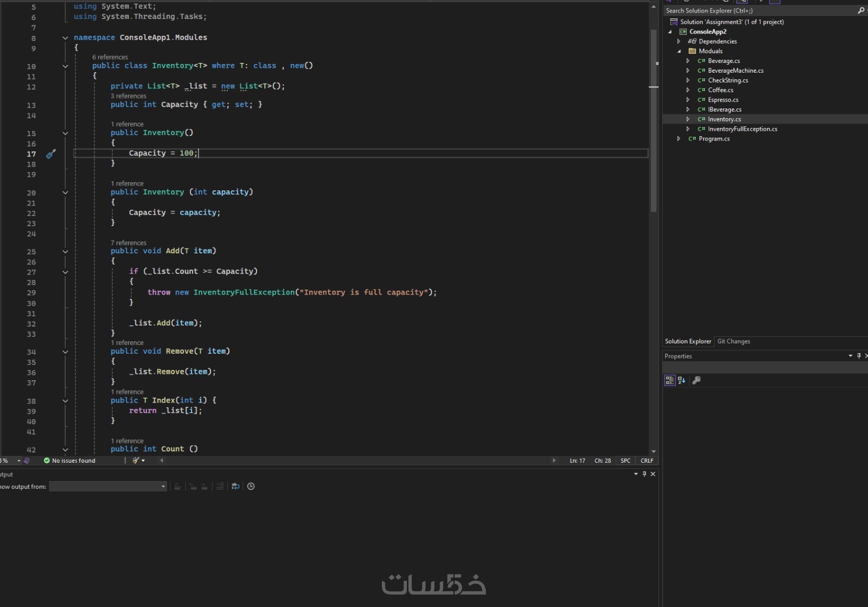Open Inventory.cs in Solution Explorer
The height and width of the screenshot is (607, 868).
click(724, 119)
